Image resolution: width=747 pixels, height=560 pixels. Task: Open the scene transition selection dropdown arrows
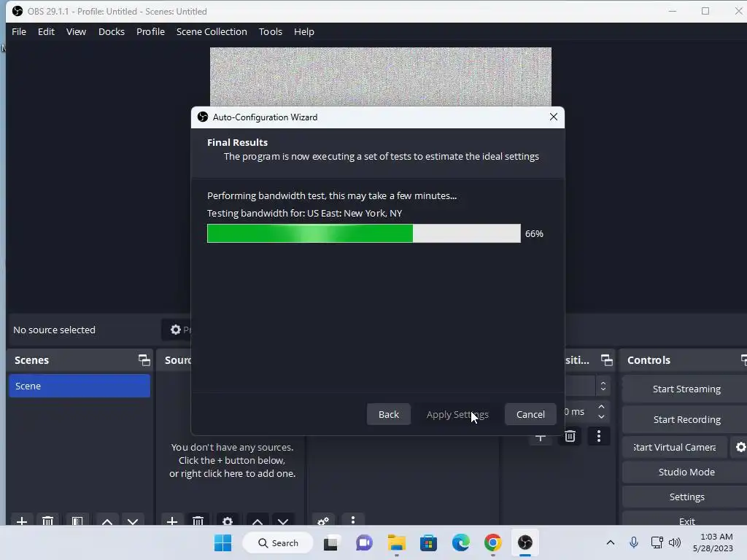pos(603,386)
